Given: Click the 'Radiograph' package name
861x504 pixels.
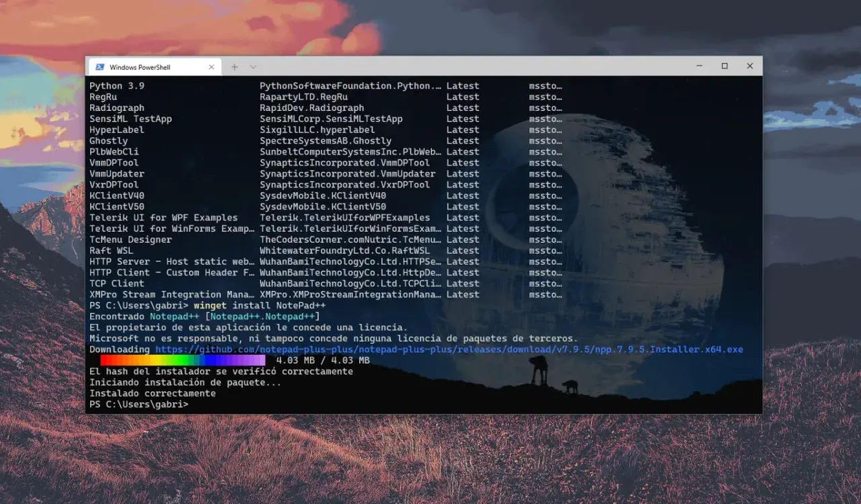Looking at the screenshot, I should [x=117, y=108].
